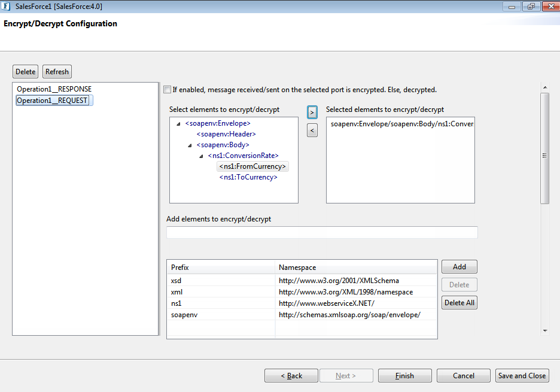
Task: Click the Add elements to encrypt/decrypt input field
Action: click(322, 233)
